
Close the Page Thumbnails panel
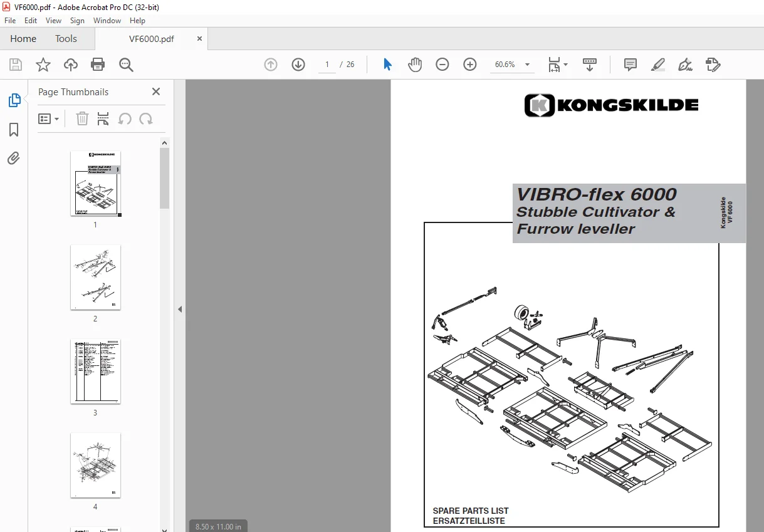point(156,91)
